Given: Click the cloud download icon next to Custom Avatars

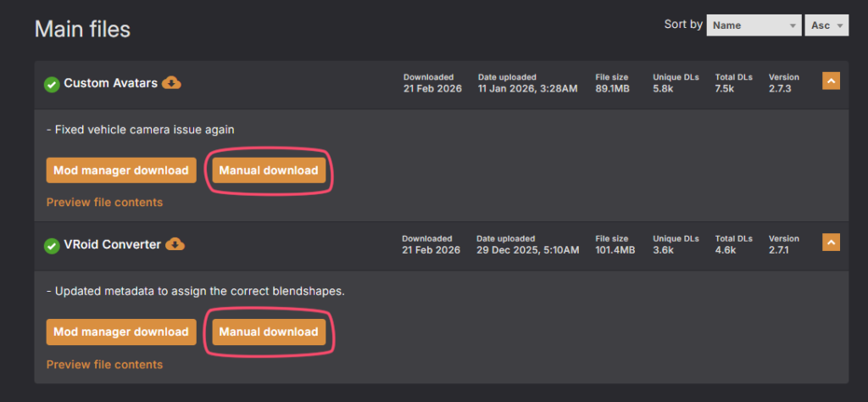Looking at the screenshot, I should point(172,82).
